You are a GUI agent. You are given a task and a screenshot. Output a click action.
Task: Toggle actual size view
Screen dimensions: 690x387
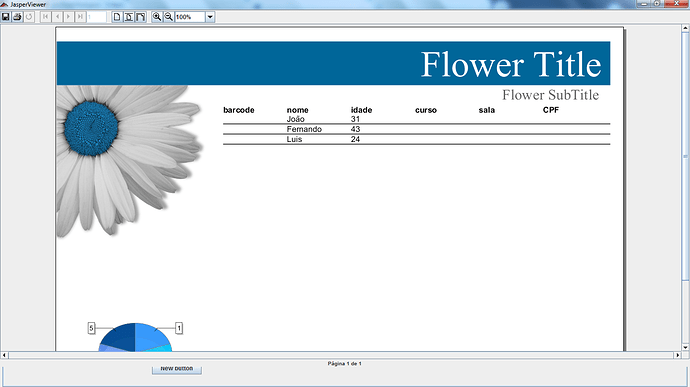pos(117,17)
